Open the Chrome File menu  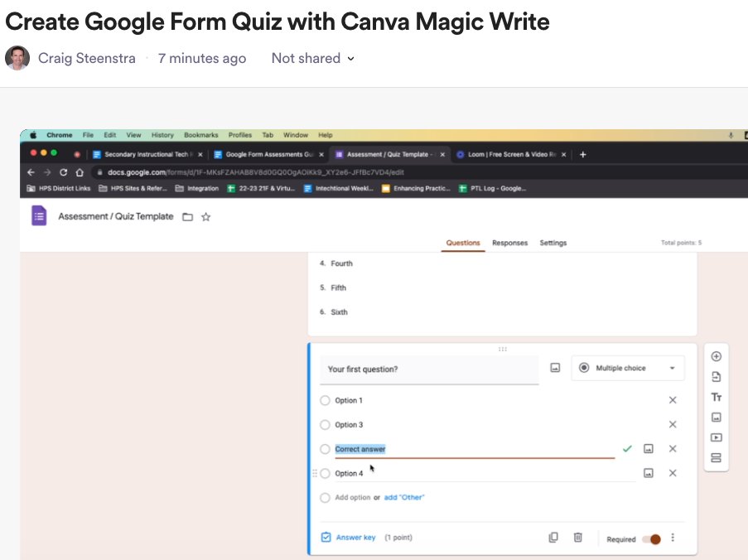point(88,135)
